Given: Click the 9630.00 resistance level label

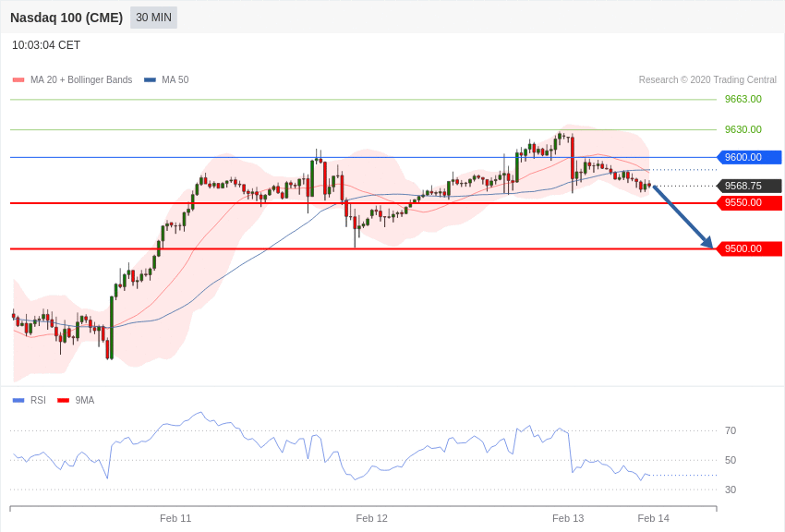Looking at the screenshot, I should tap(743, 129).
